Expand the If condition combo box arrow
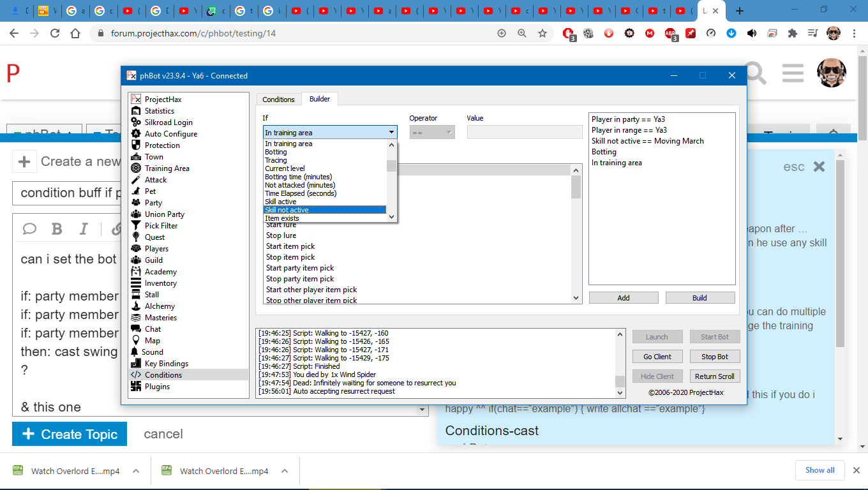This screenshot has width=868, height=490. (x=391, y=133)
